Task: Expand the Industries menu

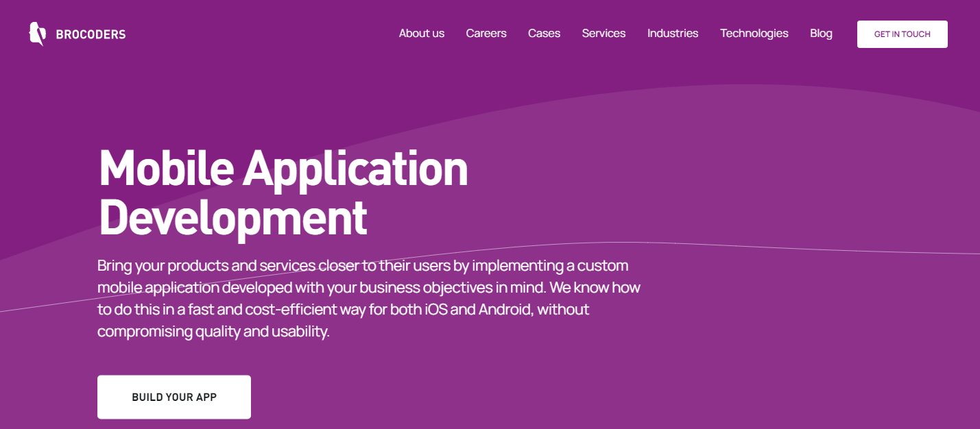Action: point(673,33)
